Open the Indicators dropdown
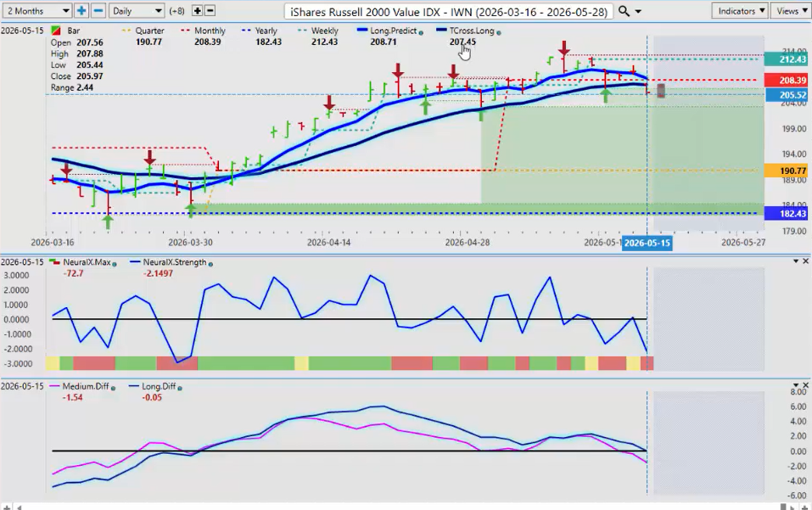 [x=742, y=11]
